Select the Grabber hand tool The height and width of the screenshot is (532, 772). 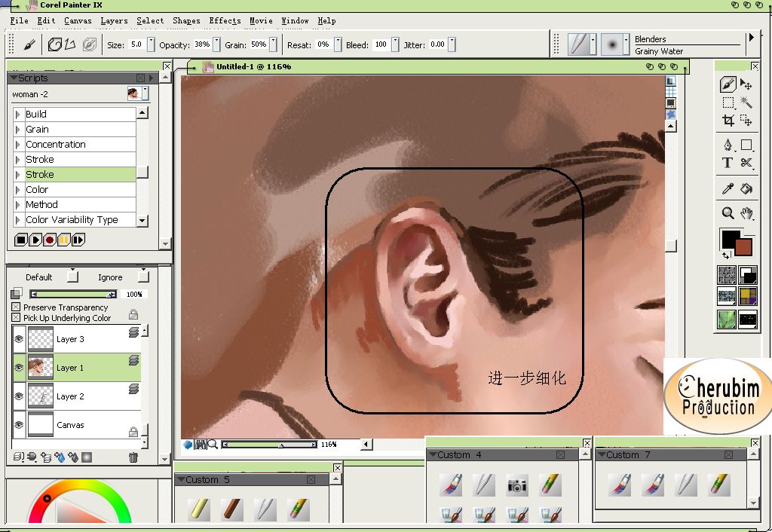(x=746, y=212)
